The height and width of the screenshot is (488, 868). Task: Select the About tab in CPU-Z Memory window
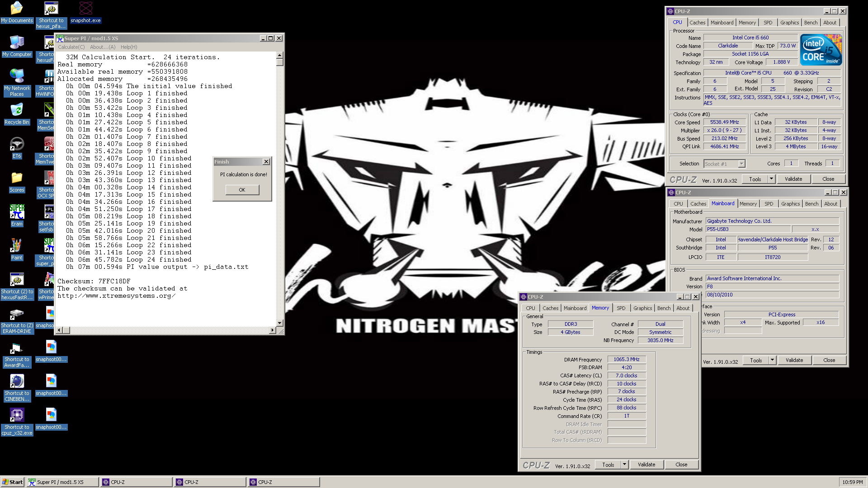click(683, 308)
